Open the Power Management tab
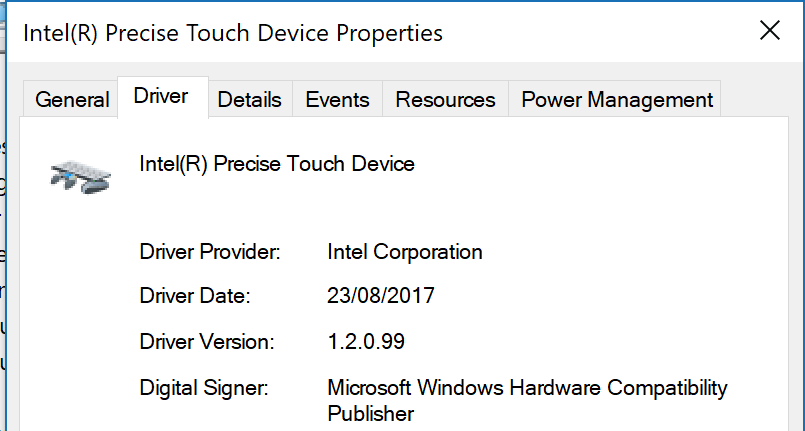 [617, 99]
